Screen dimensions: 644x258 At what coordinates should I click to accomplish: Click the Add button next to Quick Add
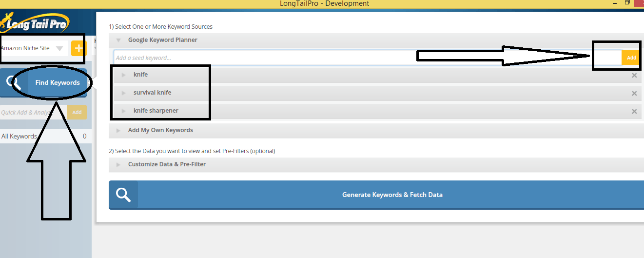click(x=77, y=112)
